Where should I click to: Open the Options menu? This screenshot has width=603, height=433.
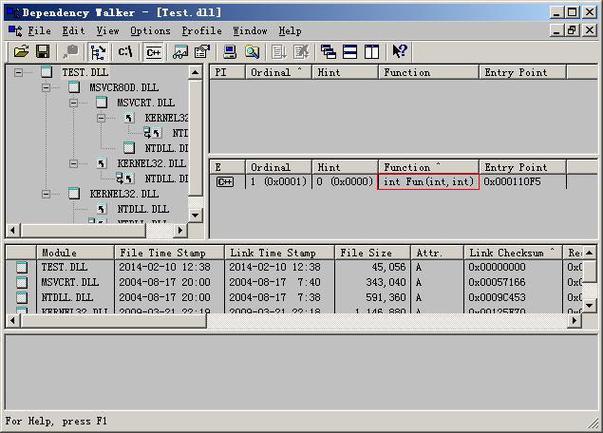[150, 31]
